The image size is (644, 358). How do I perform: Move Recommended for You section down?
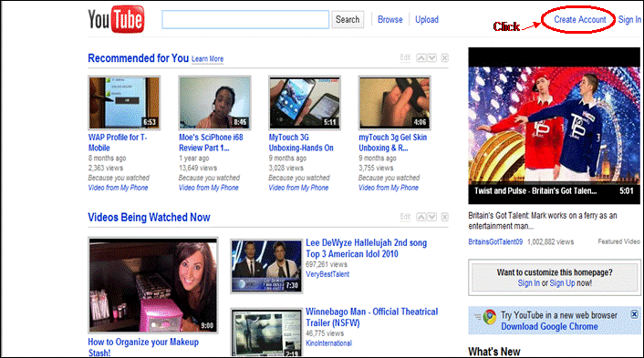click(431, 57)
